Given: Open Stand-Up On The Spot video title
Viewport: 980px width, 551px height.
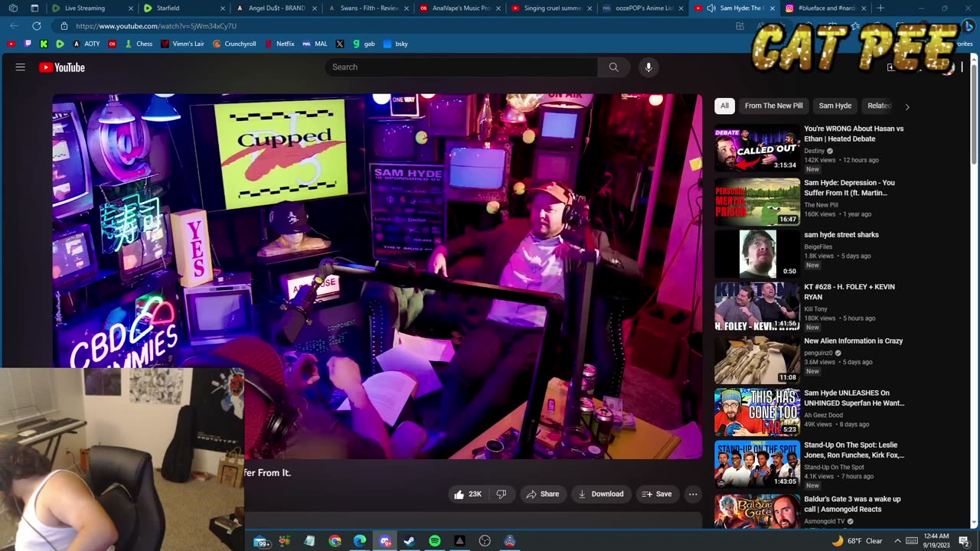Looking at the screenshot, I should point(854,450).
